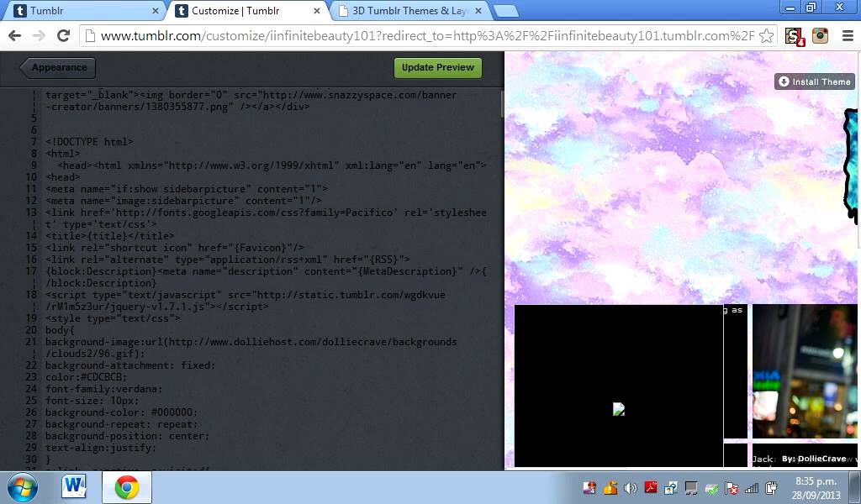The height and width of the screenshot is (504, 861).
Task: Select the shortcut icon Favicon link line
Action: click(x=174, y=248)
